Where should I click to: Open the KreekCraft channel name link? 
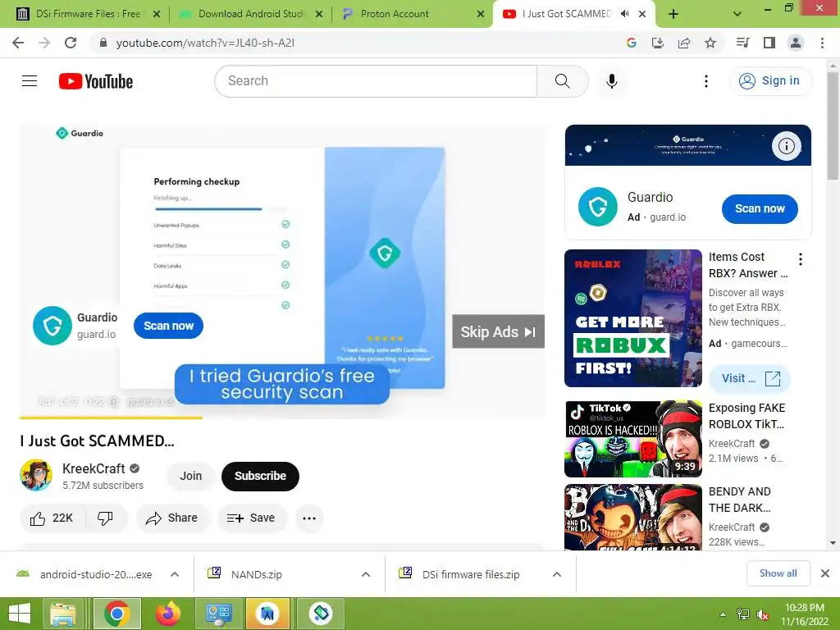pyautogui.click(x=94, y=468)
